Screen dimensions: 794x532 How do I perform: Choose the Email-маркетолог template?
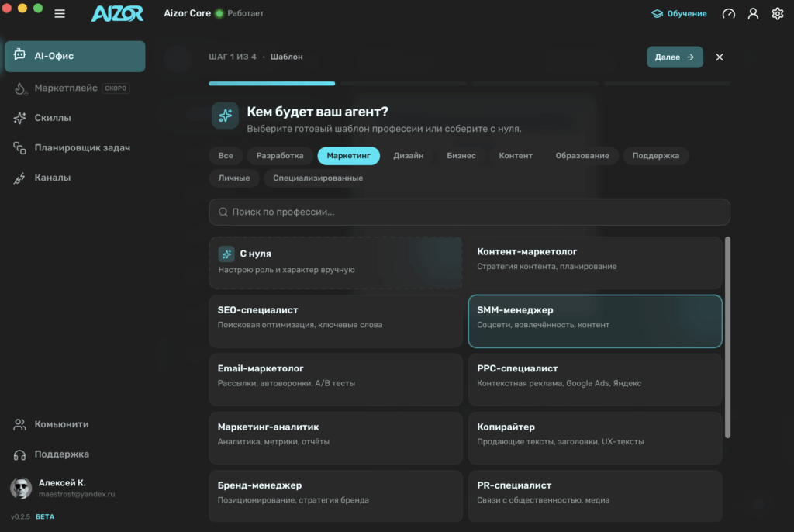tap(336, 379)
